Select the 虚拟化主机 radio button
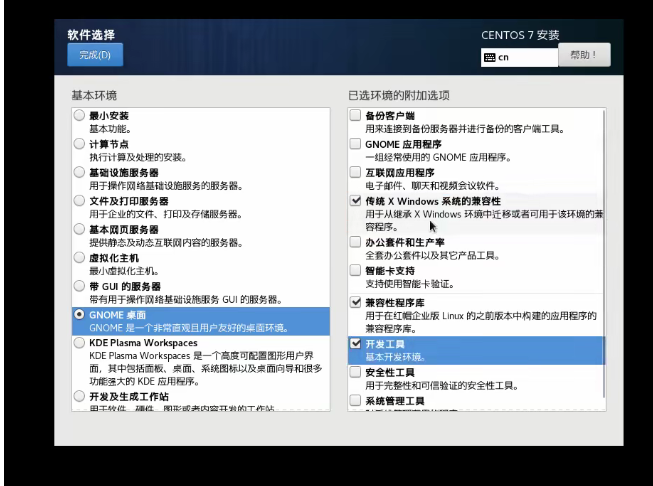This screenshot has width=653, height=486. tap(79, 257)
